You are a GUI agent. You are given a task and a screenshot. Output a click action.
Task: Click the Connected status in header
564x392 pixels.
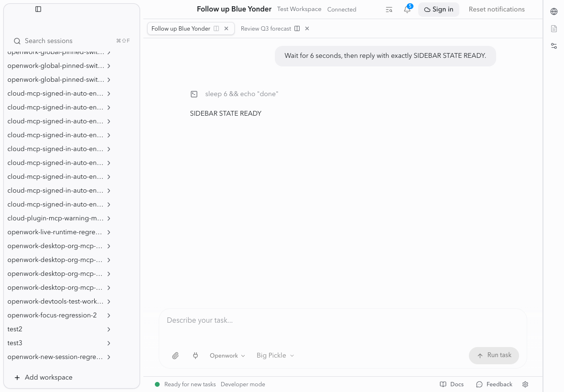coord(342,10)
